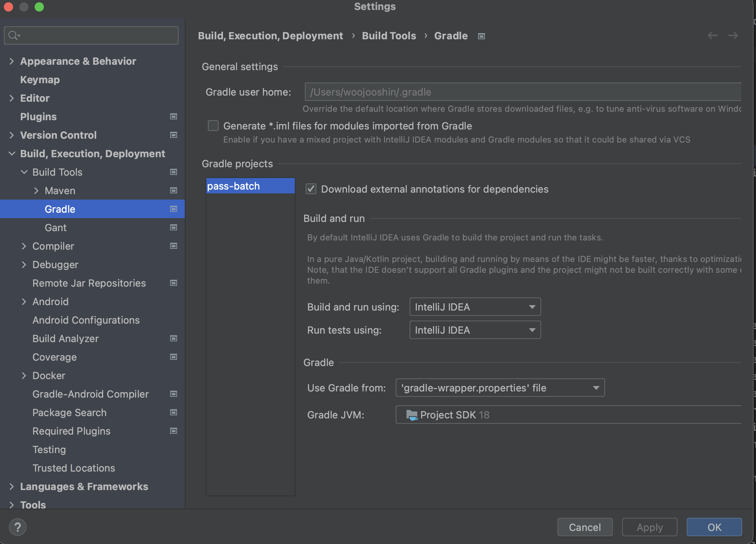The height and width of the screenshot is (544, 756).
Task: Open the Required Plugins settings page
Action: [x=72, y=431]
